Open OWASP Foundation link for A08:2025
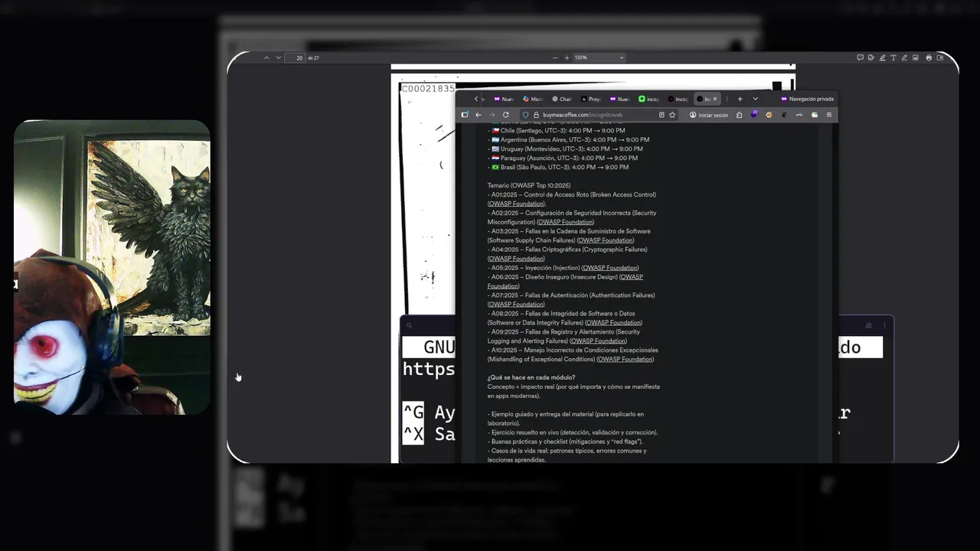Screen dimensions: 980x551 [x=613, y=323]
